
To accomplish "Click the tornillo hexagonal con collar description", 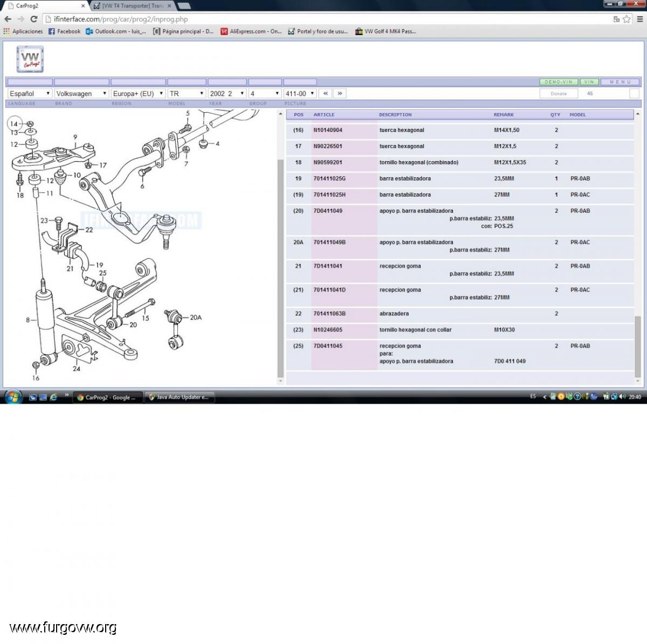I will tap(415, 330).
